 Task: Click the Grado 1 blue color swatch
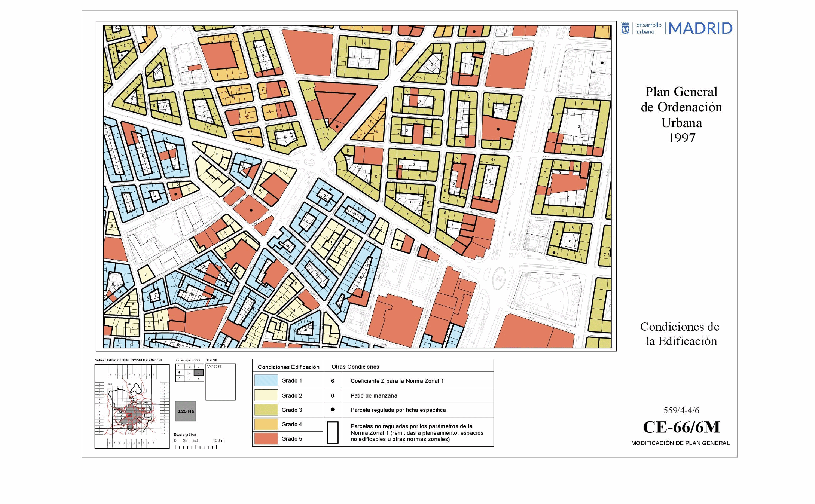tap(266, 381)
